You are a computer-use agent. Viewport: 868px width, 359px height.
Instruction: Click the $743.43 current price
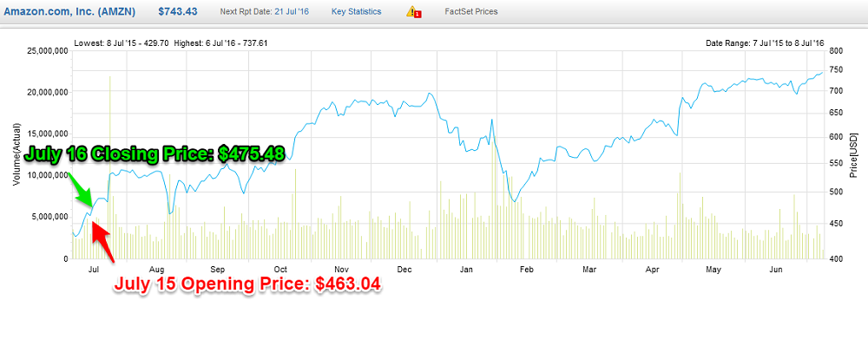tap(177, 11)
